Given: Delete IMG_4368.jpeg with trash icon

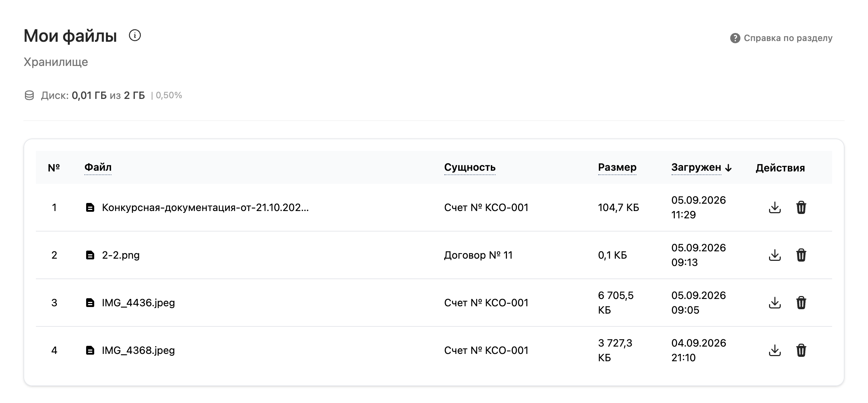Looking at the screenshot, I should click(801, 350).
